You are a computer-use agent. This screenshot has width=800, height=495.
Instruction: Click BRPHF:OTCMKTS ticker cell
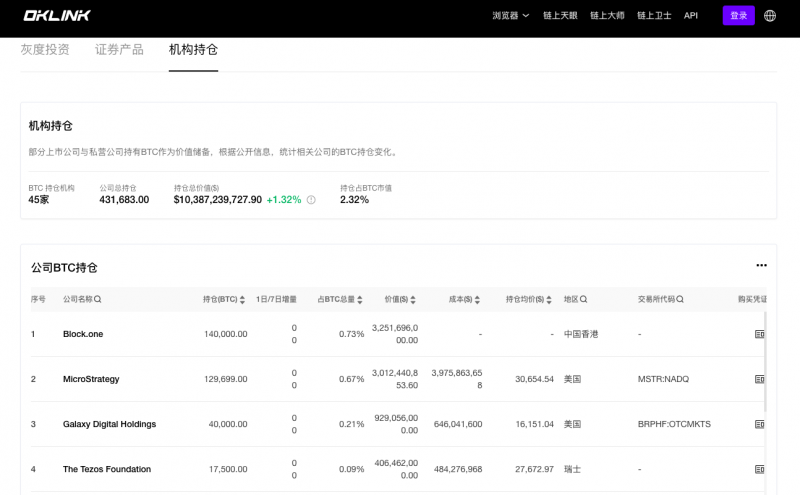[x=674, y=424]
